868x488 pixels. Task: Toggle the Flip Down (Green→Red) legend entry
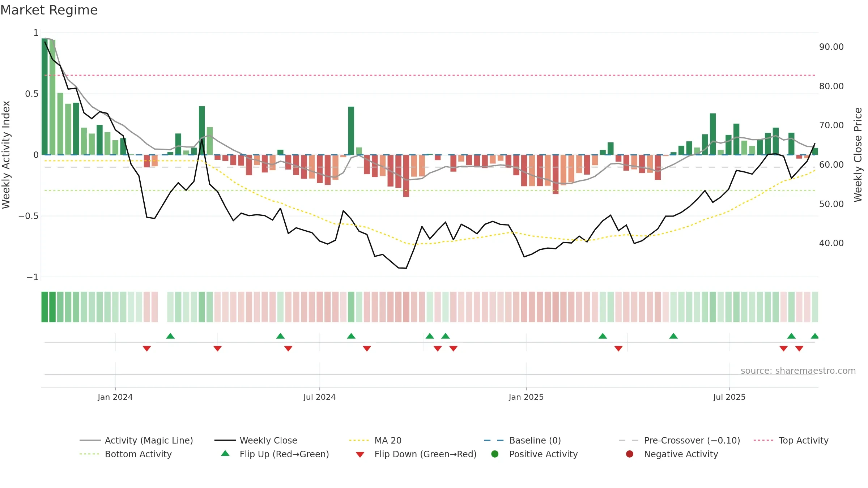click(416, 454)
